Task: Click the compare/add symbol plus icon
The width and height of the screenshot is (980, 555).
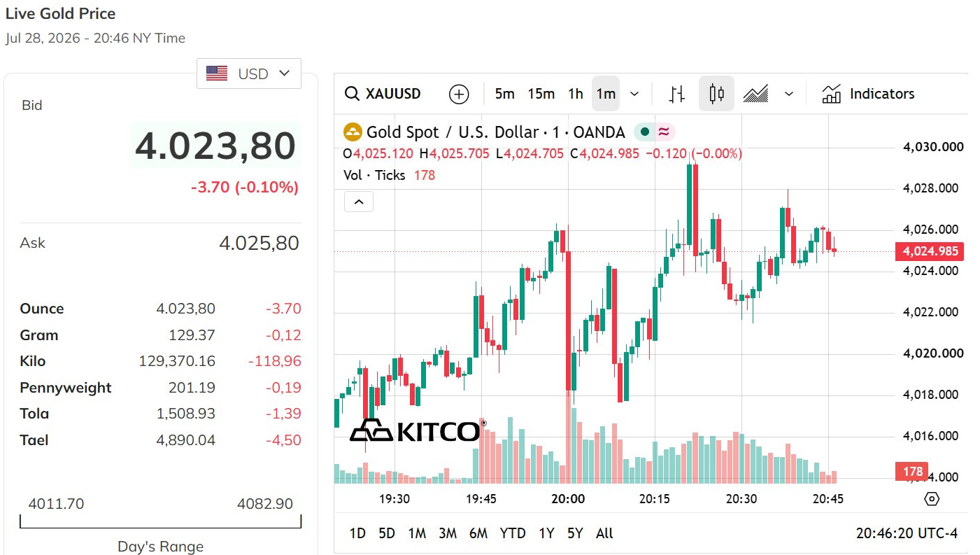Action: [x=459, y=94]
